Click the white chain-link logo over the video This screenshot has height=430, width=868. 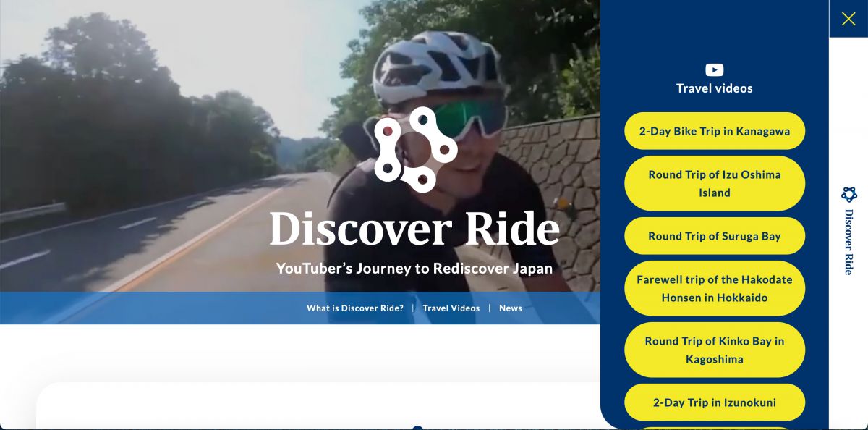(415, 149)
